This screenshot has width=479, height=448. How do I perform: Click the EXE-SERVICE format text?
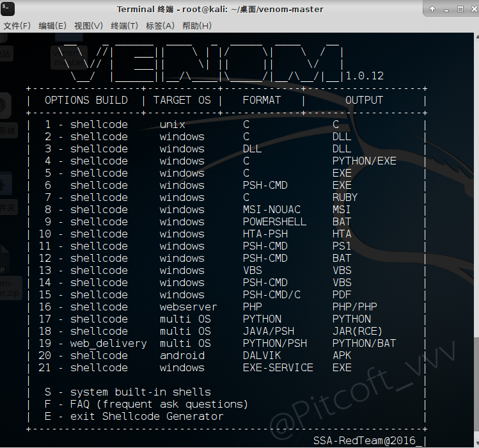[x=278, y=367]
